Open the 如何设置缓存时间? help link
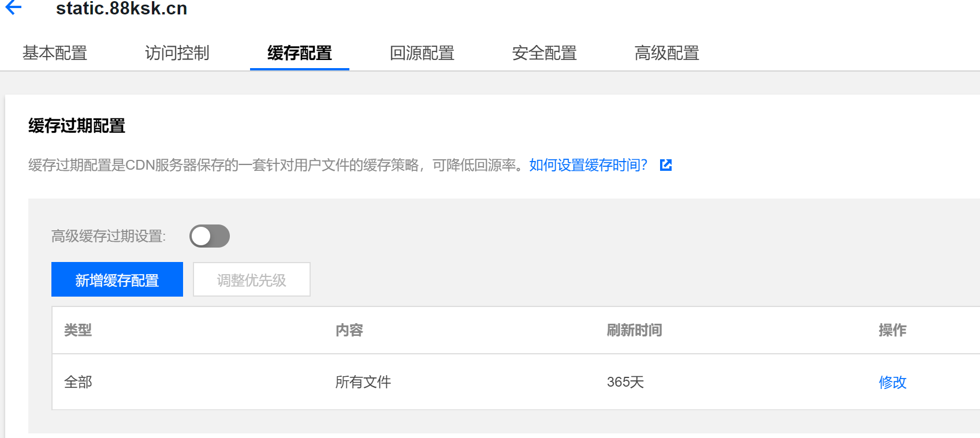 tap(588, 165)
